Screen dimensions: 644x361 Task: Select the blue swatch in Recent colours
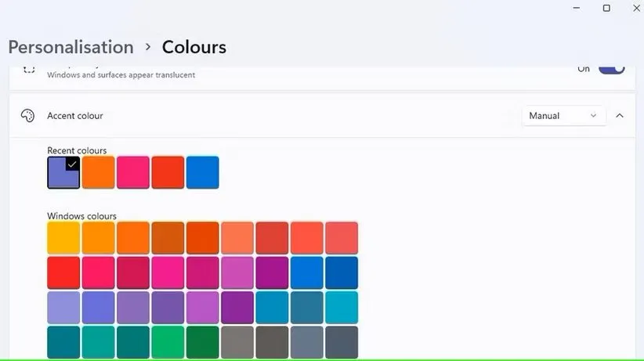point(202,172)
